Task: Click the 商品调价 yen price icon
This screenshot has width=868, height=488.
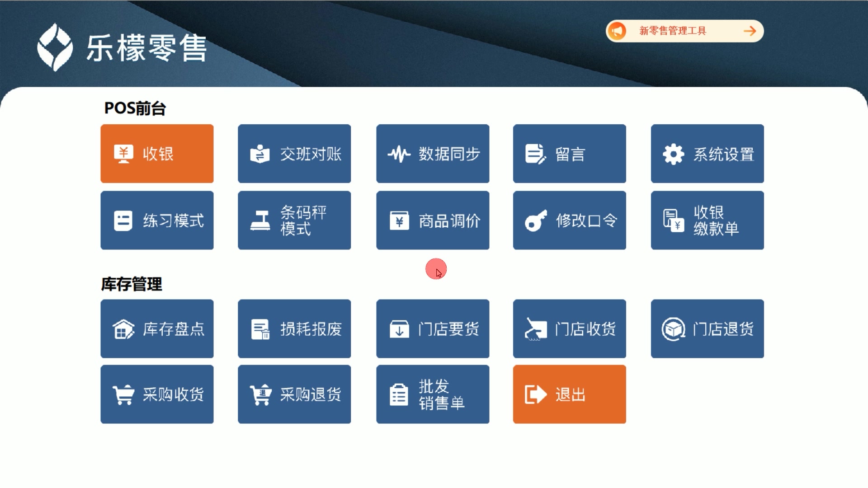Action: pos(399,221)
